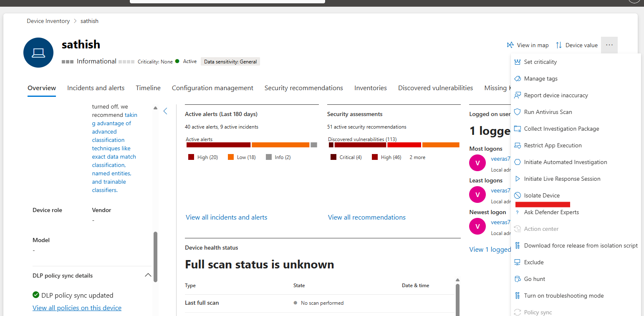Expand the 2 more vulnerability legend entries
Screen dimensions: 644x316
[x=417, y=157]
